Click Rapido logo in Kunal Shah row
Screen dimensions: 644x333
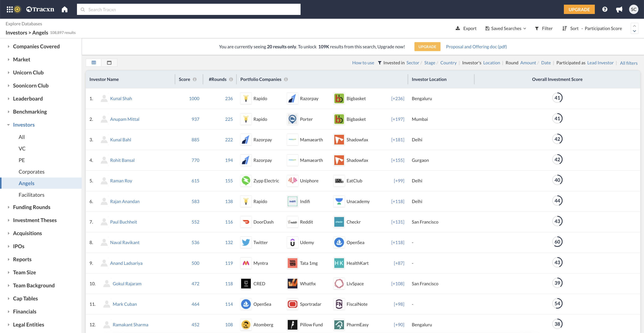click(246, 99)
